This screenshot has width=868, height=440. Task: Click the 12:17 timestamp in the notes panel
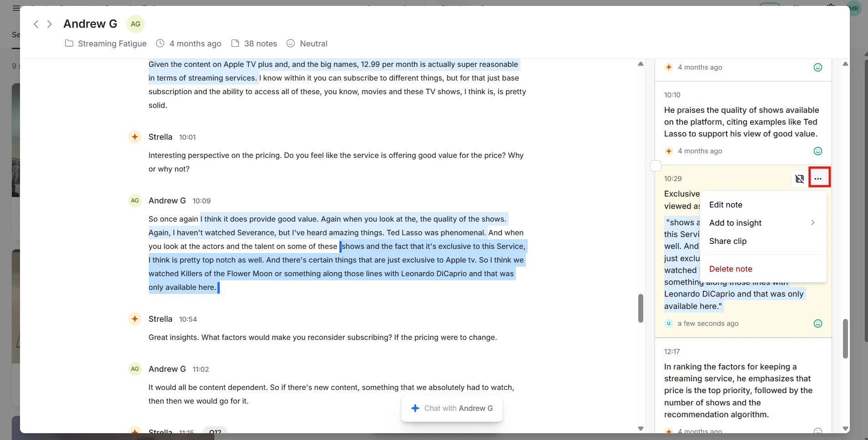coord(672,351)
